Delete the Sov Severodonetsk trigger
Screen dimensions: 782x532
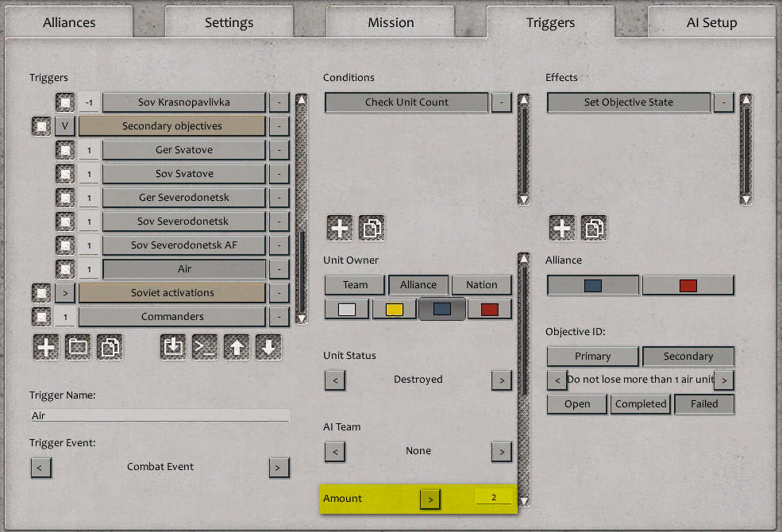click(x=279, y=222)
